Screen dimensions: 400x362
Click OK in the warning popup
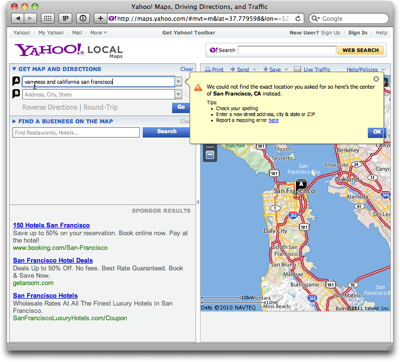[x=377, y=132]
